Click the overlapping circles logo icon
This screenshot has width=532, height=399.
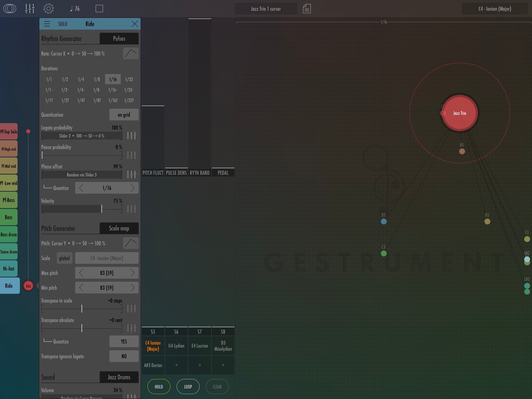coord(10,9)
